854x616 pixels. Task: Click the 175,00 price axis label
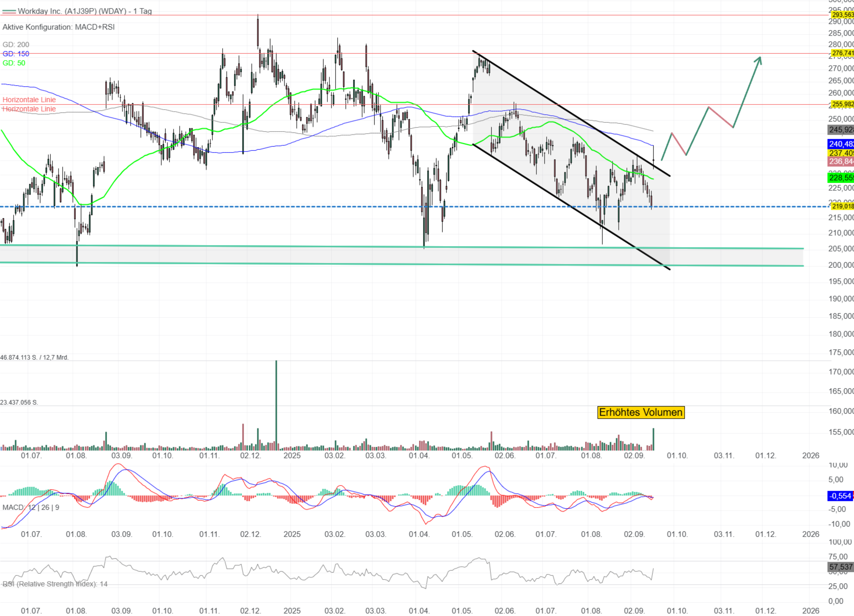pyautogui.click(x=841, y=352)
